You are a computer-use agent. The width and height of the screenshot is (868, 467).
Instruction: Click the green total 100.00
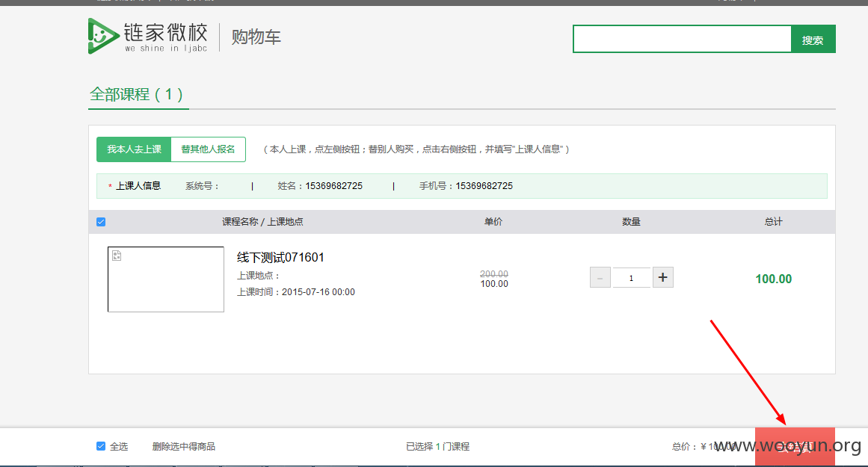click(x=773, y=279)
